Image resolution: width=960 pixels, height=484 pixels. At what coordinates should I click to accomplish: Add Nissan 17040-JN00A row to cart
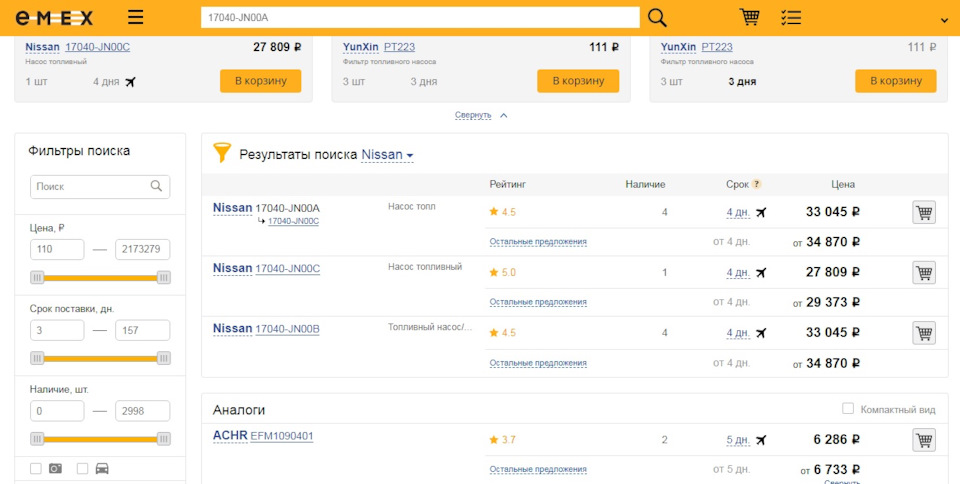point(923,212)
